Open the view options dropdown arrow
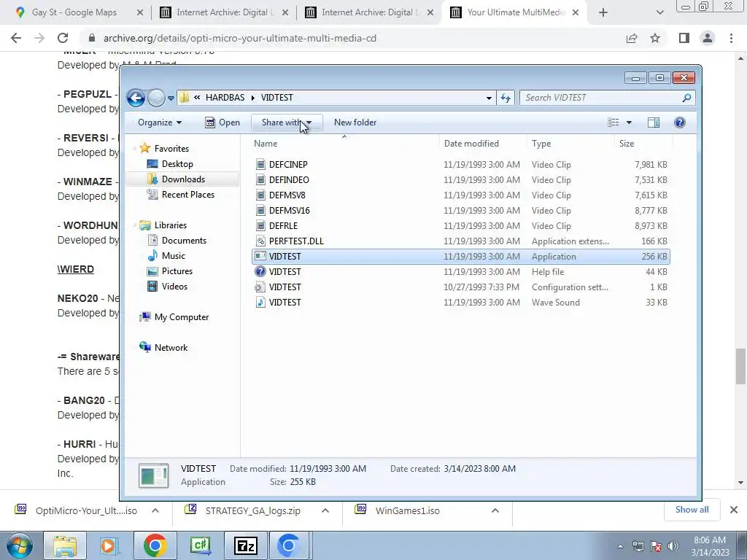 629,122
